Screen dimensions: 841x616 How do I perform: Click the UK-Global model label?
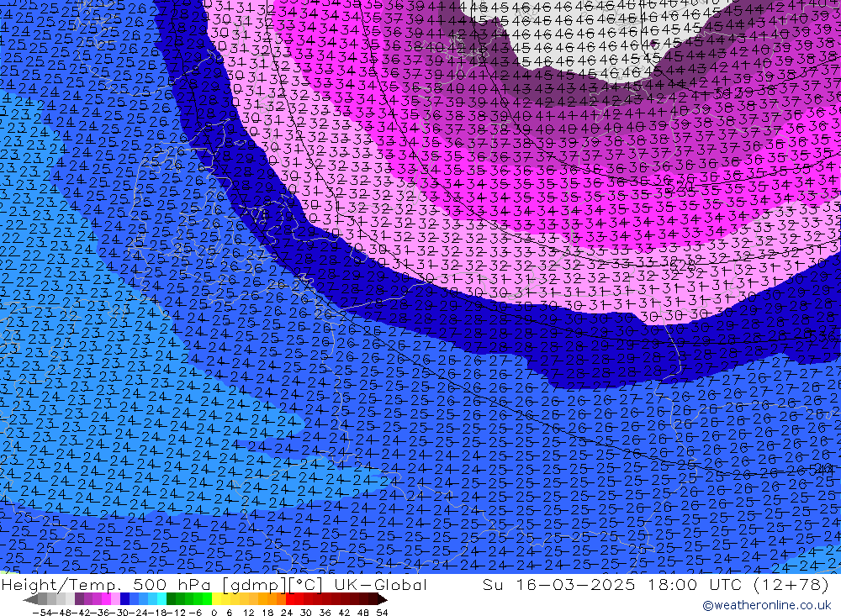pyautogui.click(x=380, y=584)
